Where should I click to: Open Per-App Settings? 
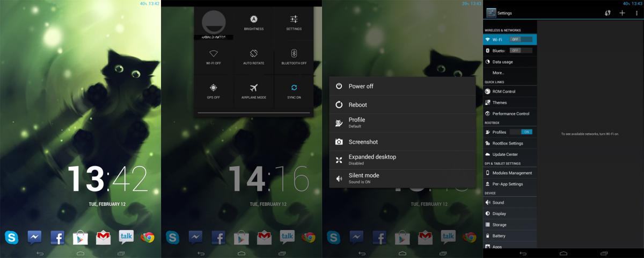coord(510,184)
